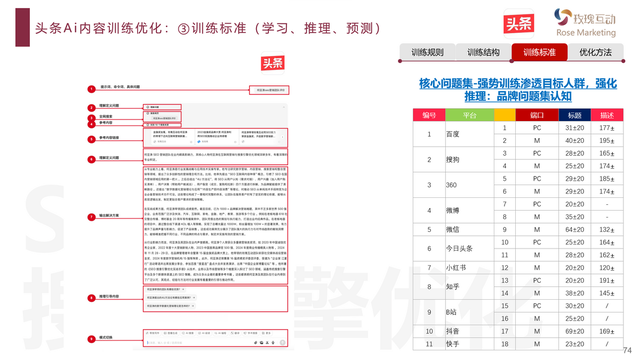Select the 快手 platform cell

pos(469,344)
